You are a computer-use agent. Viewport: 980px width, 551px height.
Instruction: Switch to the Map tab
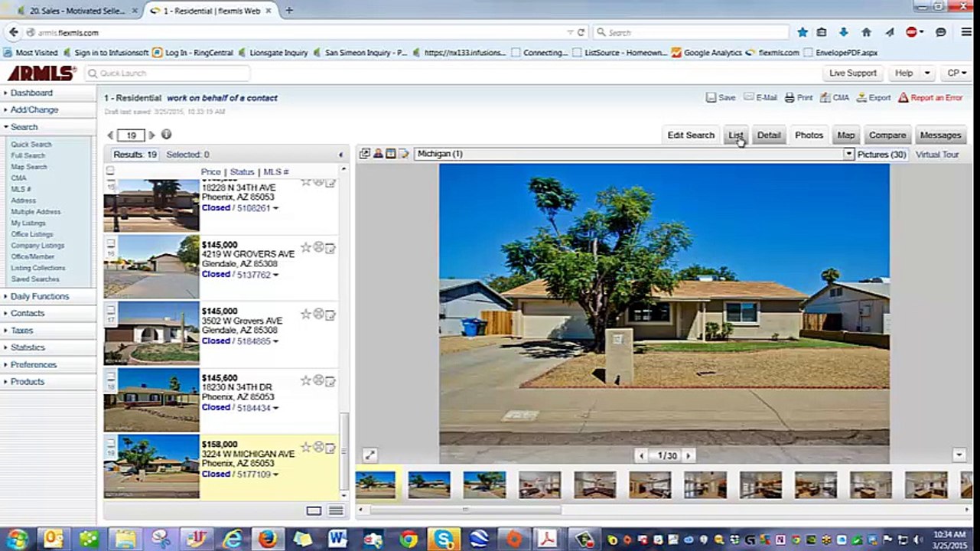[845, 135]
